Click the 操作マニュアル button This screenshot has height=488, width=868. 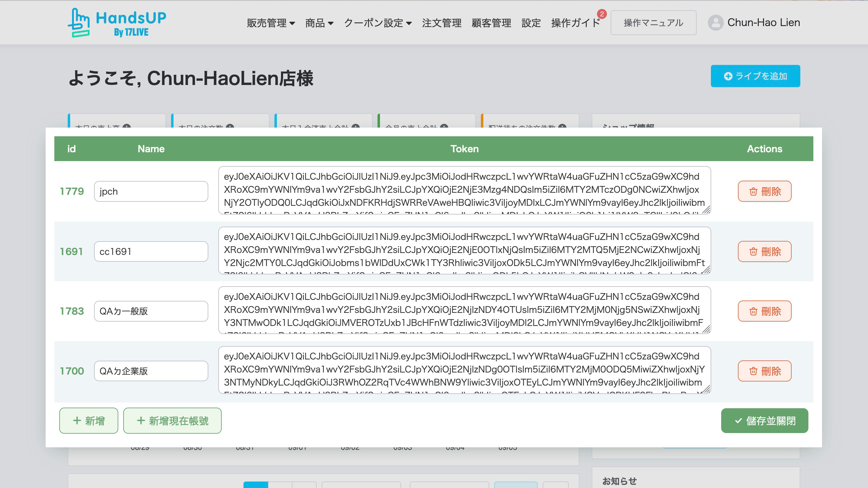click(653, 22)
